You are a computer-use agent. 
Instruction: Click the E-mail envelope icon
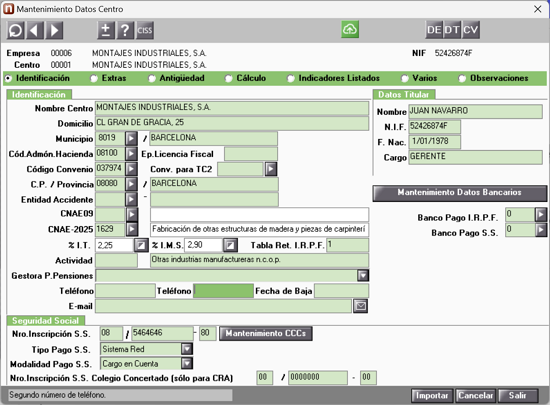coord(360,306)
